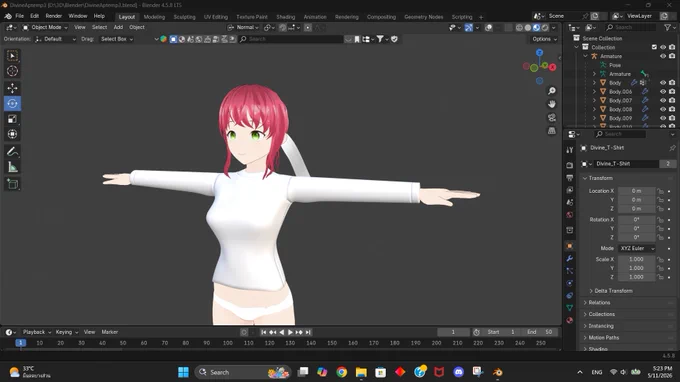Open rotation Mode XYZ Euler dropdown
680x382 pixels.
tap(636, 248)
